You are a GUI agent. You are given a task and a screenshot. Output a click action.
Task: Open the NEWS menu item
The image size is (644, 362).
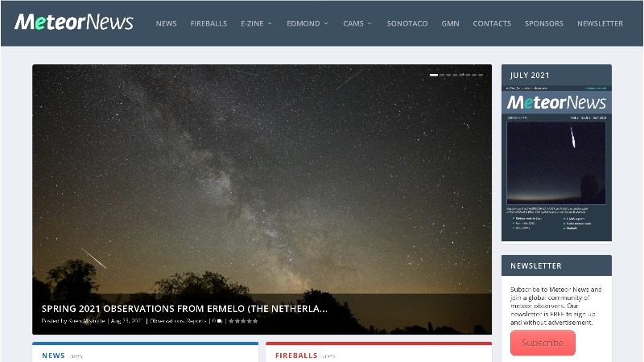[x=166, y=23]
